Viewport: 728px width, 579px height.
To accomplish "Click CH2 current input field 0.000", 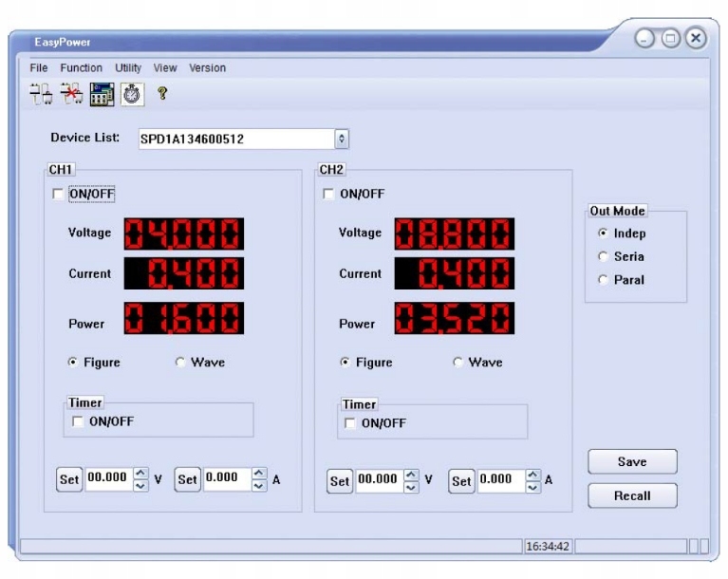I will 501,480.
